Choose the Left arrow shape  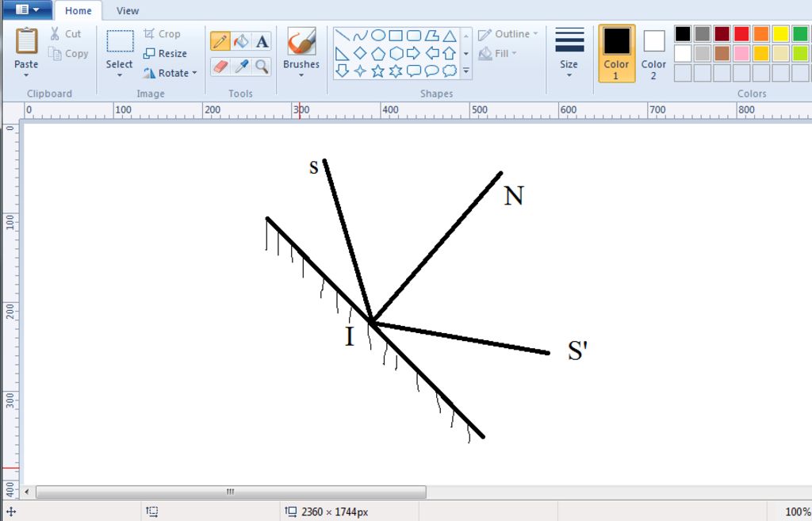click(432, 53)
